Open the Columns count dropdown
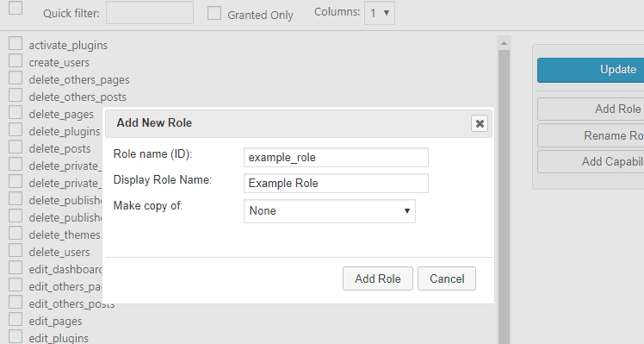The width and height of the screenshot is (644, 344). click(380, 13)
